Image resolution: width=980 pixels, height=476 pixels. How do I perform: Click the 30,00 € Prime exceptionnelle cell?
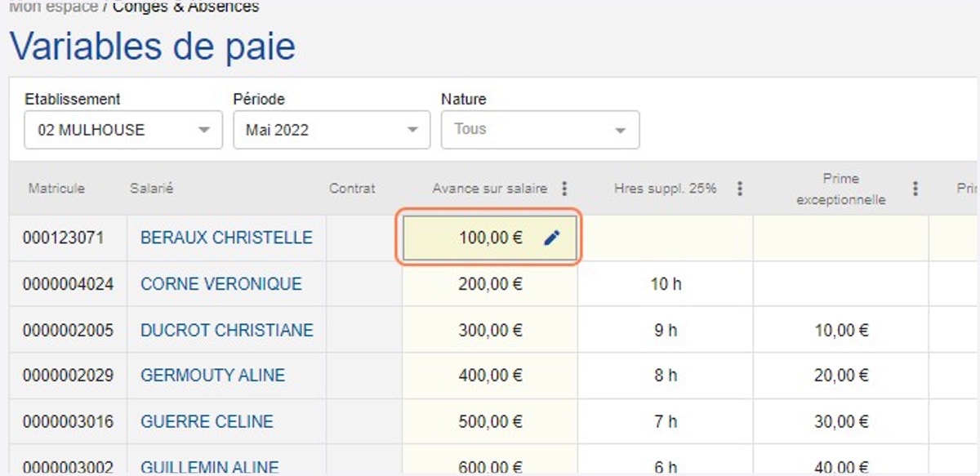pos(841,422)
